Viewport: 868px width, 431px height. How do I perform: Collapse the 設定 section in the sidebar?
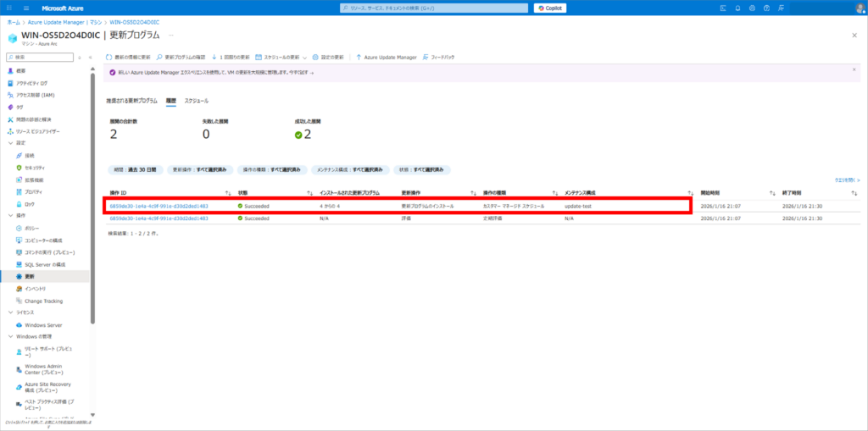(9, 143)
